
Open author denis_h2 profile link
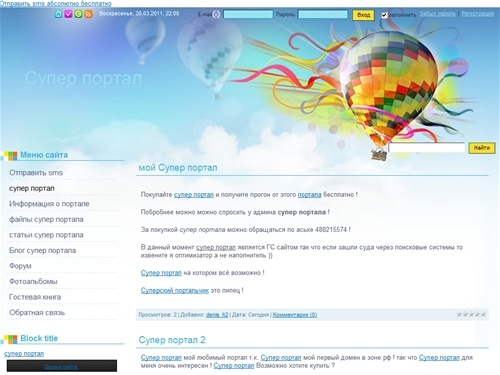tap(217, 315)
